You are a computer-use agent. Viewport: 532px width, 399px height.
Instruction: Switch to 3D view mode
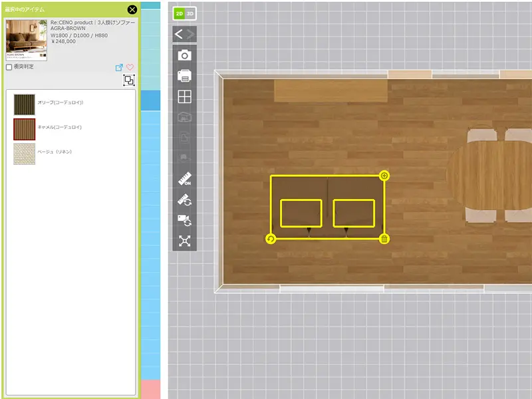point(190,13)
